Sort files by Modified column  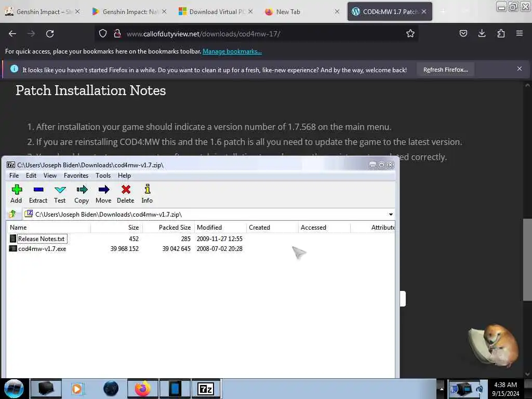pyautogui.click(x=220, y=228)
